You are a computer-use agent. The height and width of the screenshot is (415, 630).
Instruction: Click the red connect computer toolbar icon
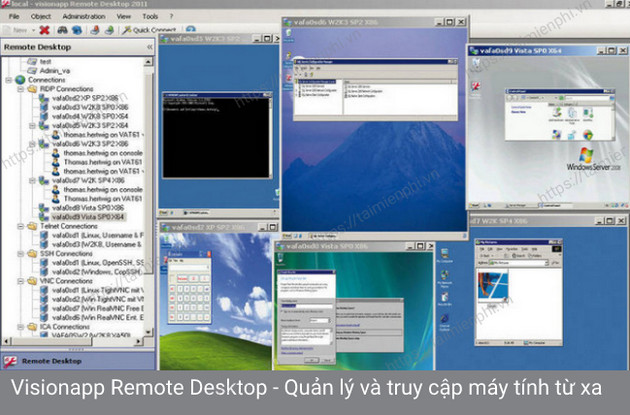95,30
